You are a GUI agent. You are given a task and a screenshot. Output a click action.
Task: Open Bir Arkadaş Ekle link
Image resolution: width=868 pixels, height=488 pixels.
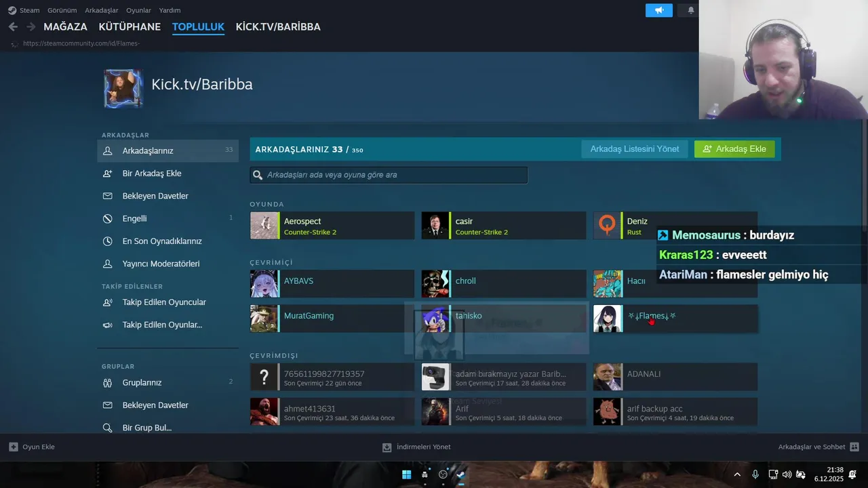point(152,174)
